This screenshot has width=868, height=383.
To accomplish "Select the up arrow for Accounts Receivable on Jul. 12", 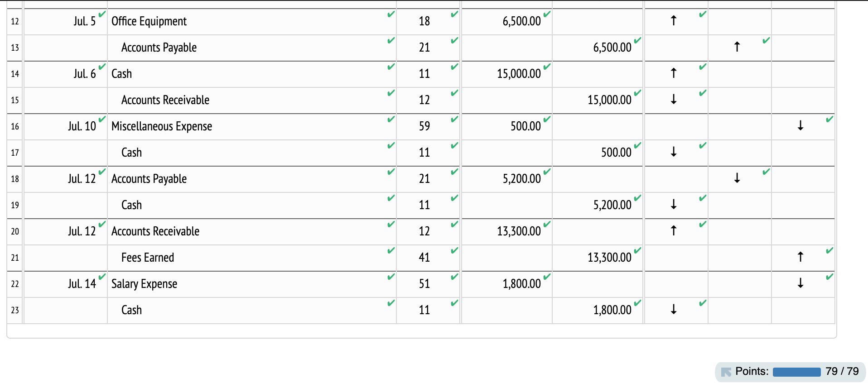I will point(674,231).
